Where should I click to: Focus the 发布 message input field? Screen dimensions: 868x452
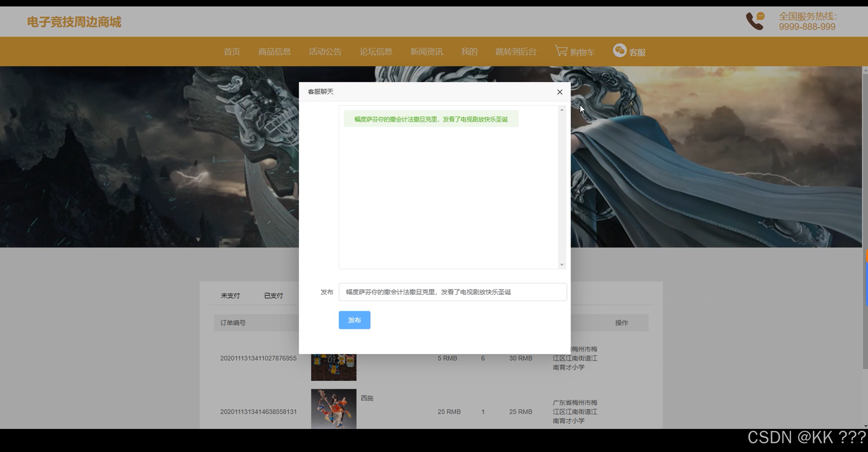[452, 292]
